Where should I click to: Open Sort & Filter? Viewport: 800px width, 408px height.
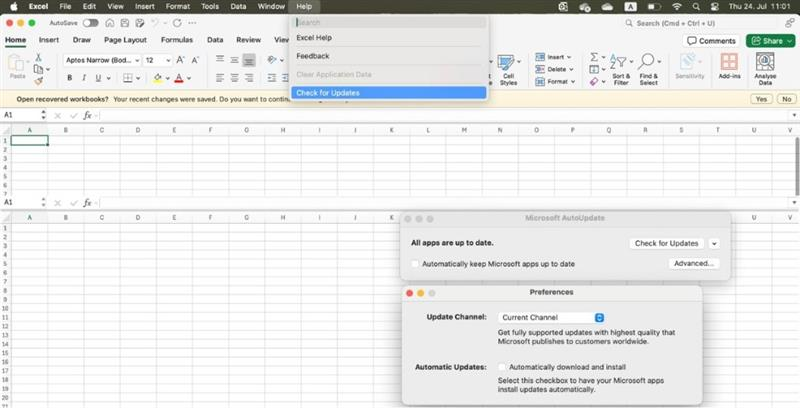tap(621, 70)
